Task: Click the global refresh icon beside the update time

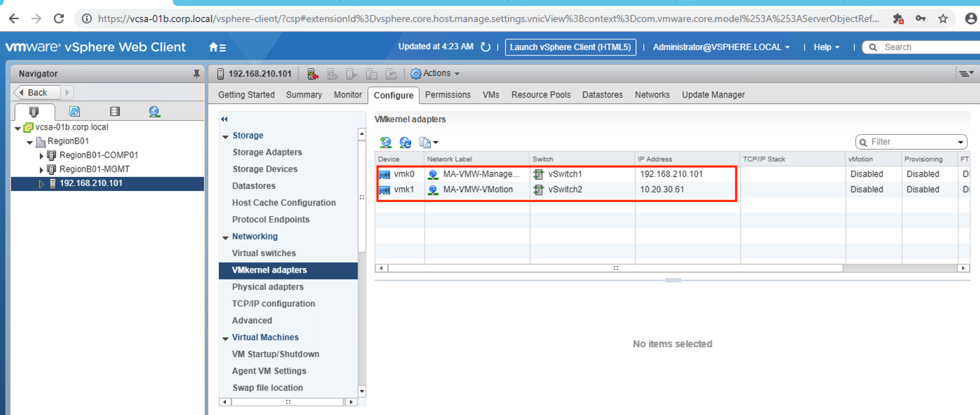Action: point(486,47)
